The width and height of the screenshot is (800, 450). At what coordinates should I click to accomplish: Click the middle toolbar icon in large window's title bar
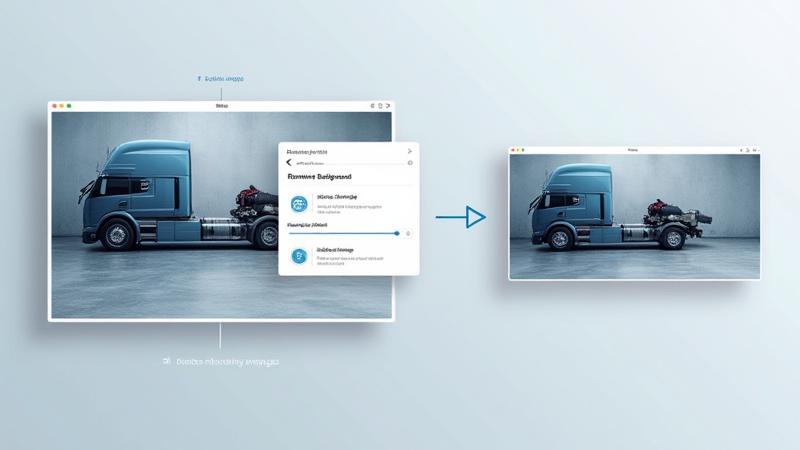tap(380, 106)
